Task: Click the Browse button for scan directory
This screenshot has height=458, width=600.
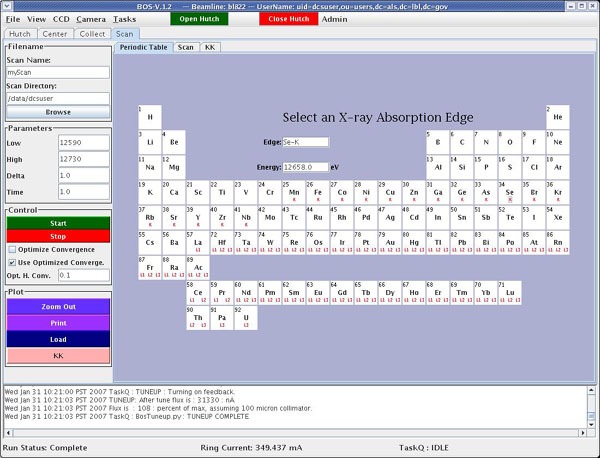Action: [58, 113]
